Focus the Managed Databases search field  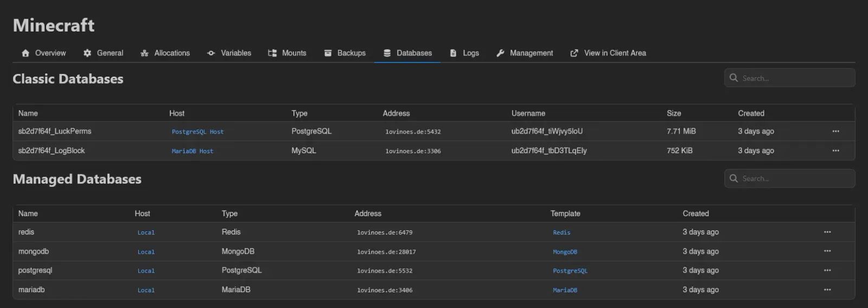pyautogui.click(x=789, y=178)
